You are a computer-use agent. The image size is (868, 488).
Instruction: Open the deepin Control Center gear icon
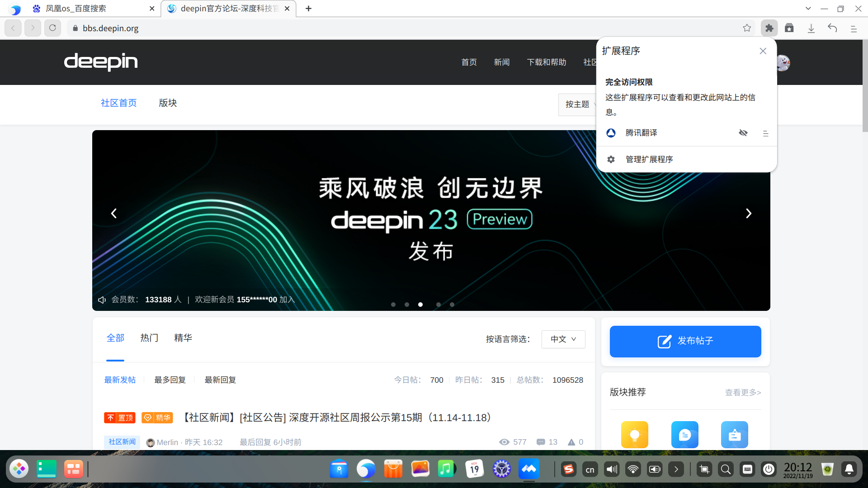point(502,469)
